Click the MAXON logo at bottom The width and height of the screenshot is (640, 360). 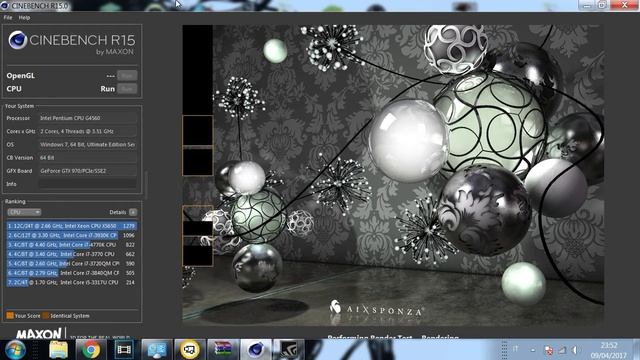click(x=39, y=333)
